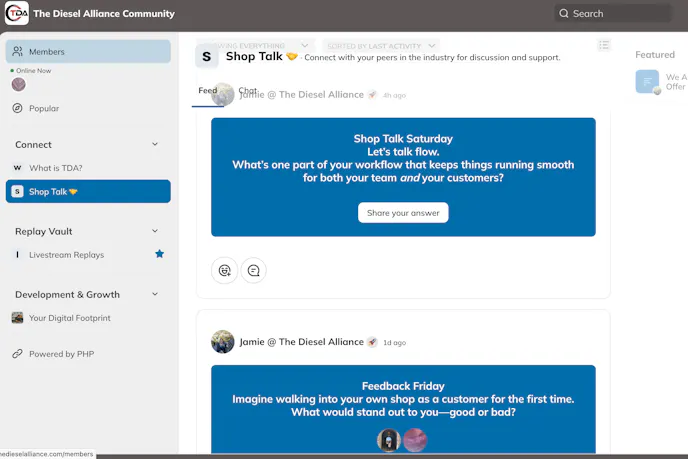Switch to the Feed tab
The width and height of the screenshot is (688, 459).
coord(207,91)
